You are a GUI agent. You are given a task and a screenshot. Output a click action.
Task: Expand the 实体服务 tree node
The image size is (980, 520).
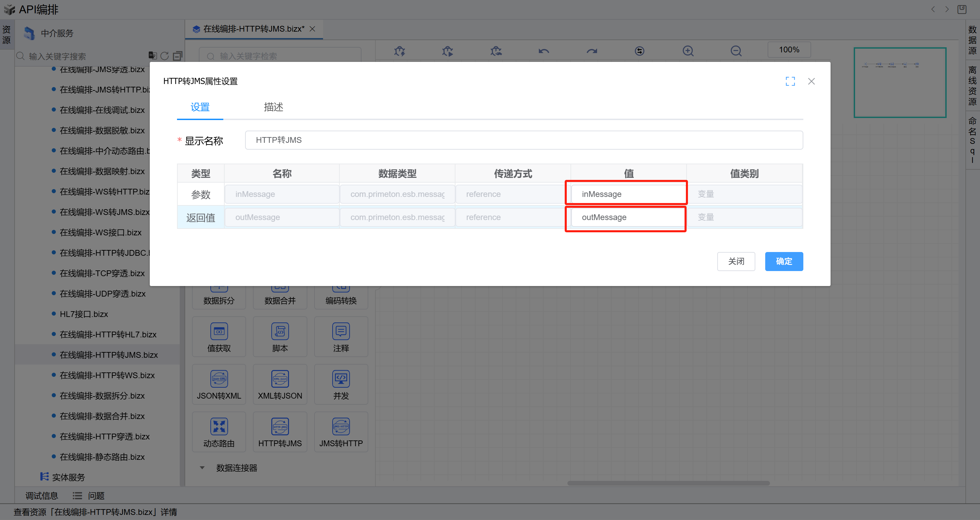coord(68,477)
